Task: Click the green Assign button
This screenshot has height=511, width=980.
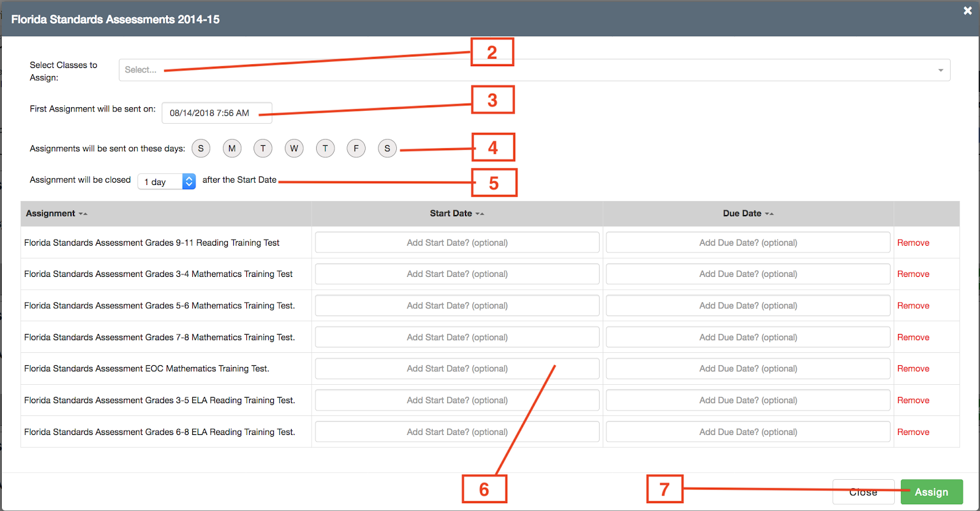Action: [932, 492]
